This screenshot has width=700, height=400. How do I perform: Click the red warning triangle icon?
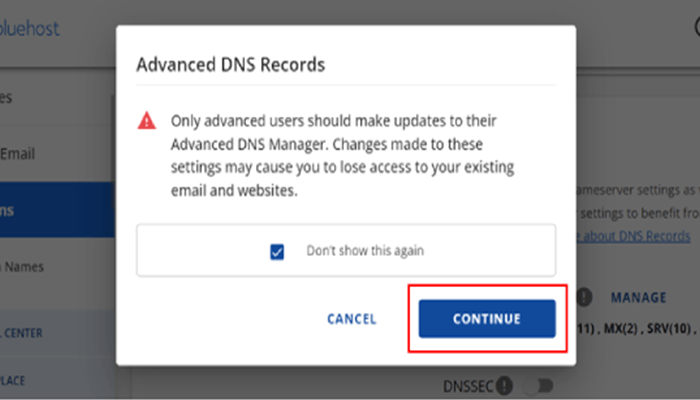click(x=147, y=121)
